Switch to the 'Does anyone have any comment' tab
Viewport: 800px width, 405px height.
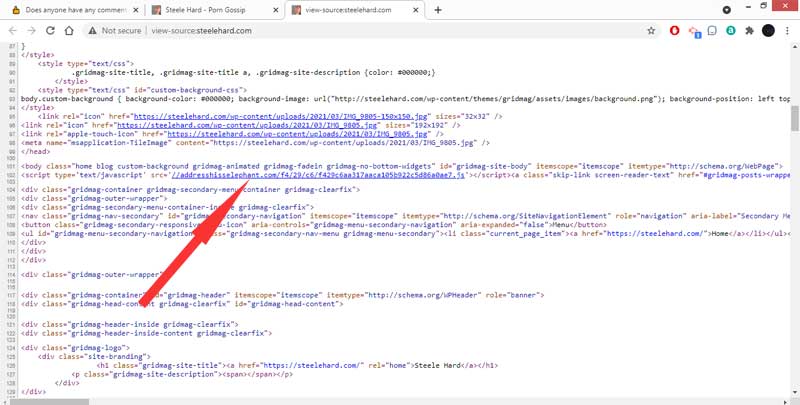click(x=76, y=10)
